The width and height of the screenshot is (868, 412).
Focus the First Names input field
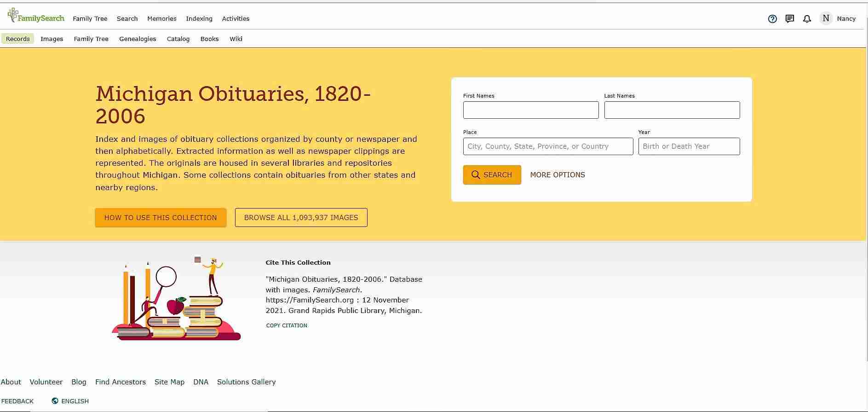530,110
